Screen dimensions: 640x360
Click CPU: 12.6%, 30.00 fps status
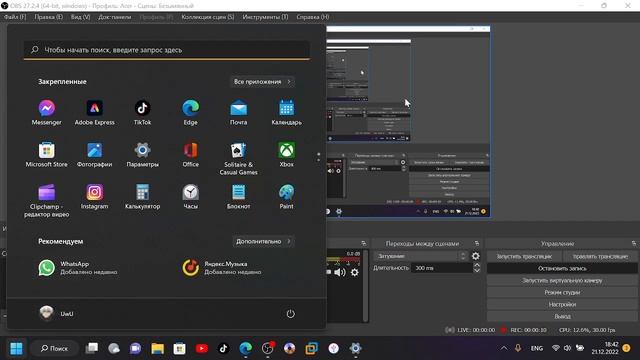click(x=587, y=330)
